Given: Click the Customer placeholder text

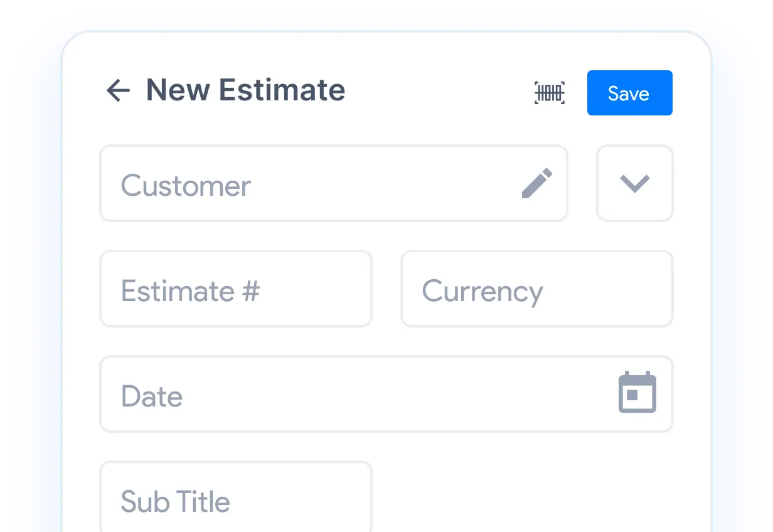Looking at the screenshot, I should (186, 186).
